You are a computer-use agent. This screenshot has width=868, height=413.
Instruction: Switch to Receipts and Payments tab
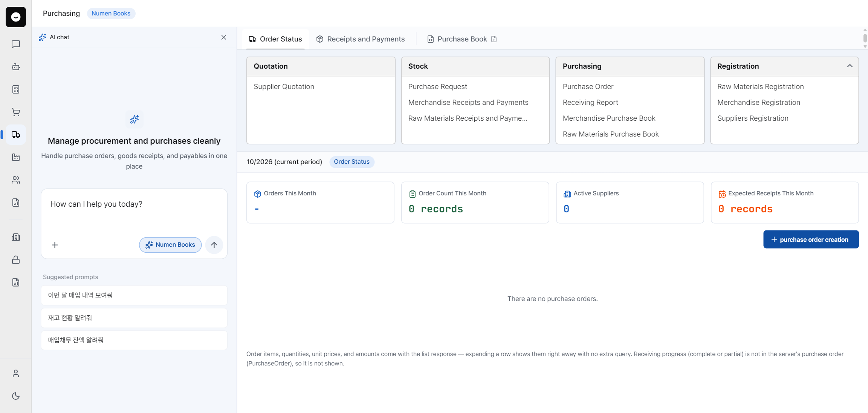point(361,39)
